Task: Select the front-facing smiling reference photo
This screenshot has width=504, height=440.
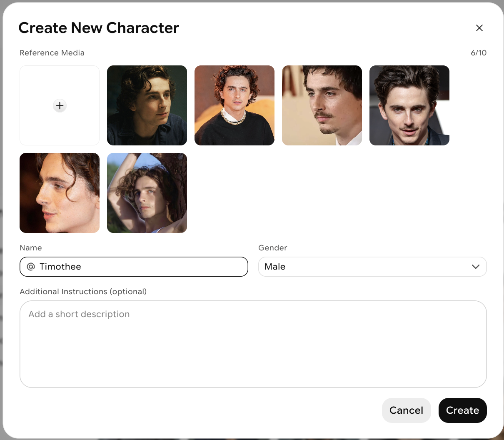Action: (409, 105)
